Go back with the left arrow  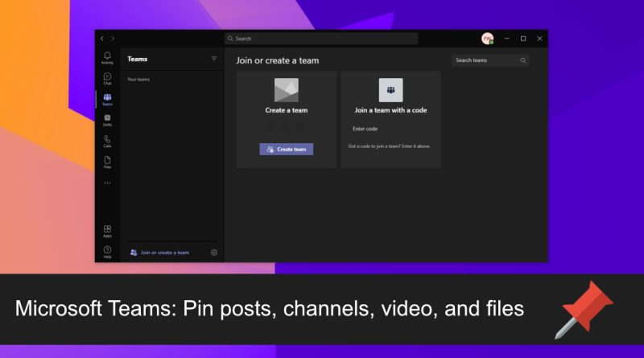102,39
